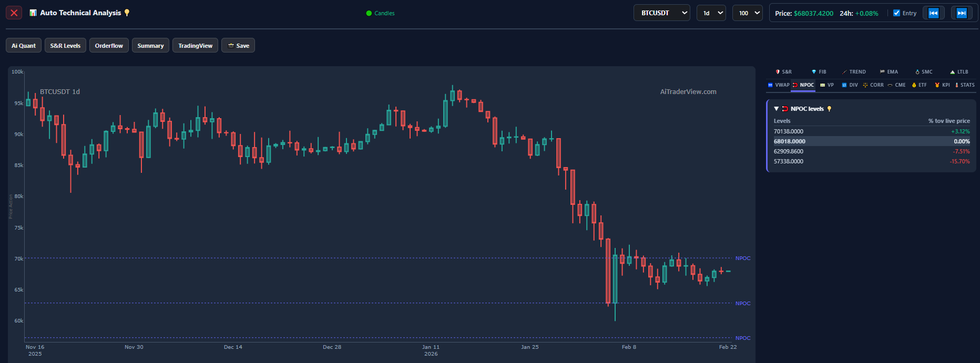Open the STATS thermometer tab
Viewport: 980px width, 363px height.
point(964,85)
